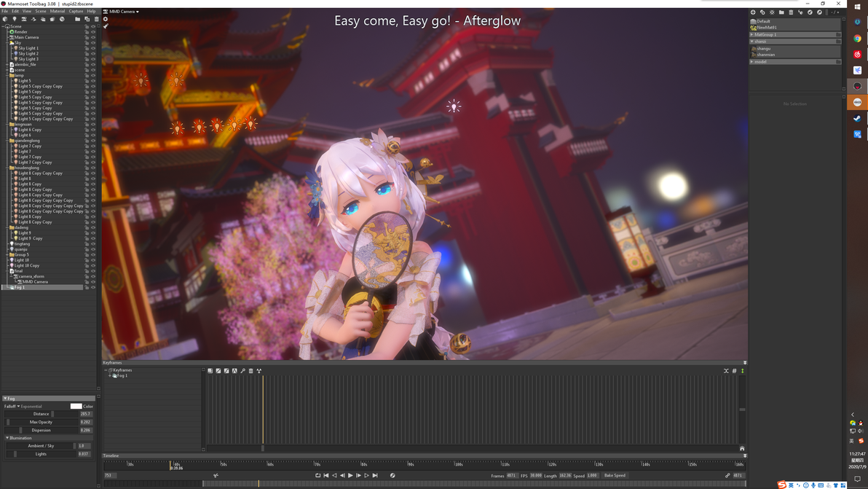The image size is (868, 489).
Task: Open Chrome from the taskbar
Action: pyautogui.click(x=857, y=38)
